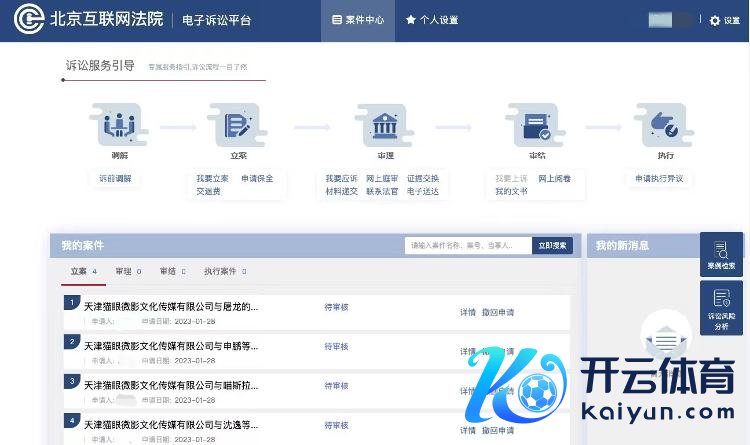Image resolution: width=750 pixels, height=445 pixels.
Task: Focus the case name search input field
Action: coord(467,245)
